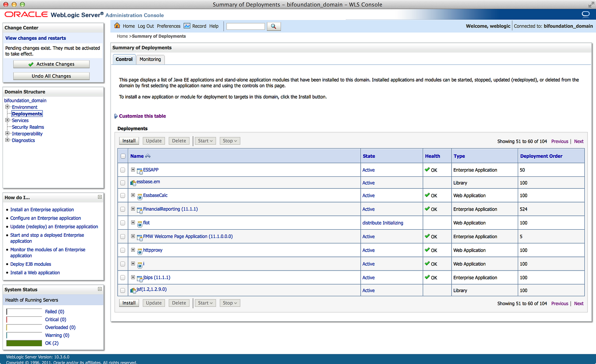Open the Help menu item
This screenshot has height=364, width=596.
(214, 26)
